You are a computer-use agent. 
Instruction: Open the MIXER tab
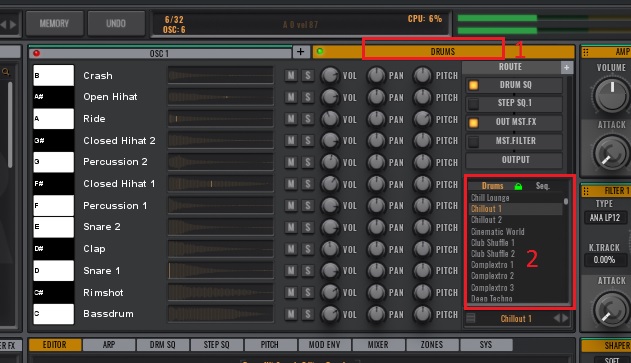coord(378,345)
